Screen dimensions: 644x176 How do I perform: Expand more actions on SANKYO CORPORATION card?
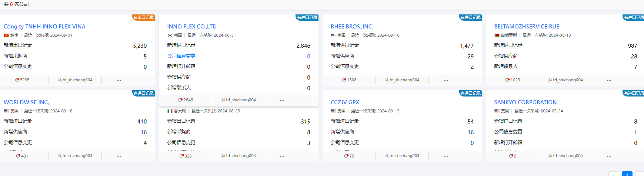[609, 156]
